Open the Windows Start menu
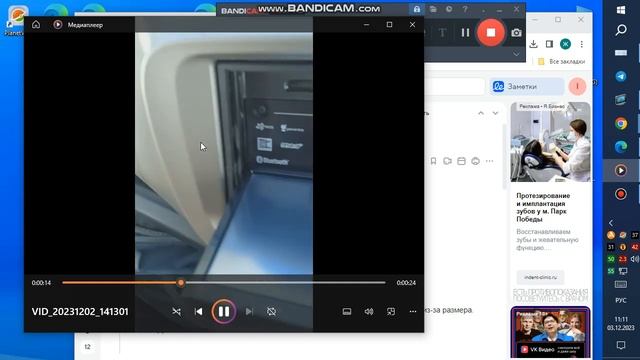The height and width of the screenshot is (360, 640). pyautogui.click(x=621, y=10)
